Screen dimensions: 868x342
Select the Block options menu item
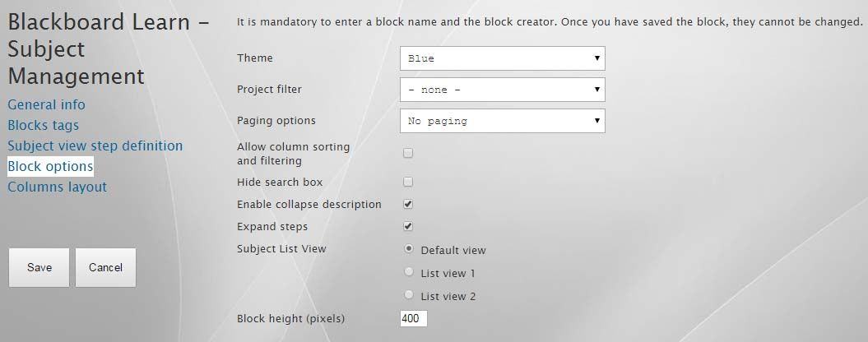pyautogui.click(x=50, y=166)
